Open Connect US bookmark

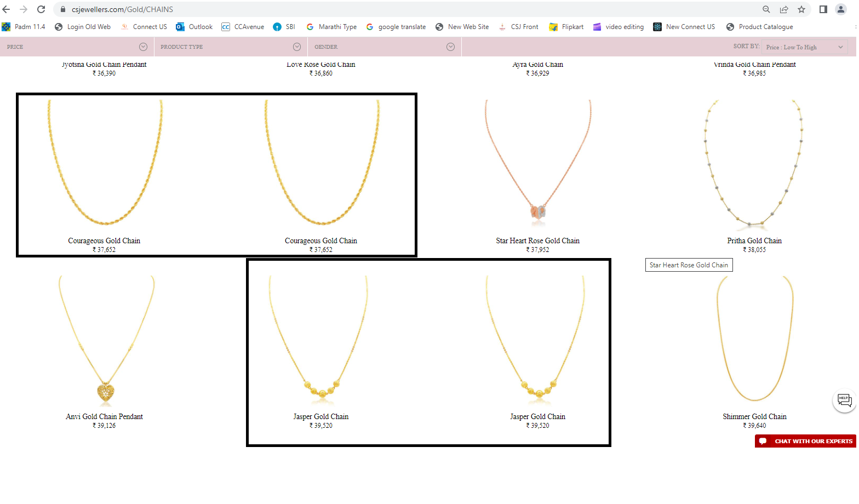coord(144,27)
